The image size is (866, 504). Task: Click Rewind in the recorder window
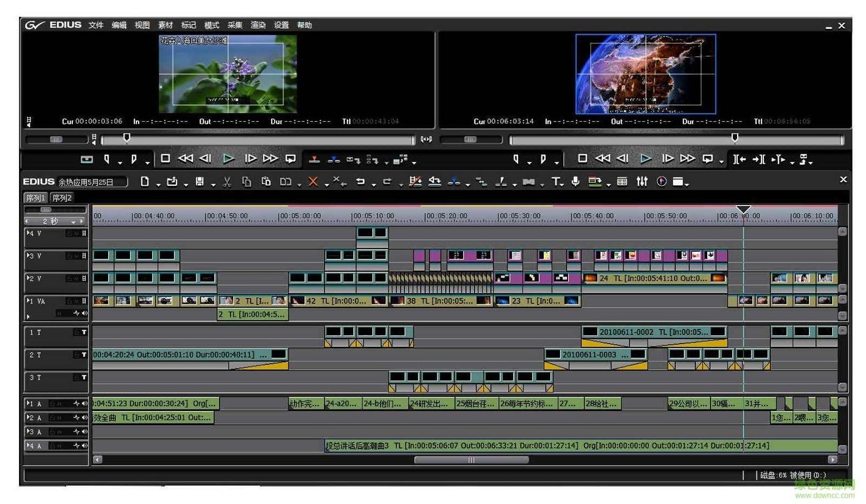click(603, 158)
